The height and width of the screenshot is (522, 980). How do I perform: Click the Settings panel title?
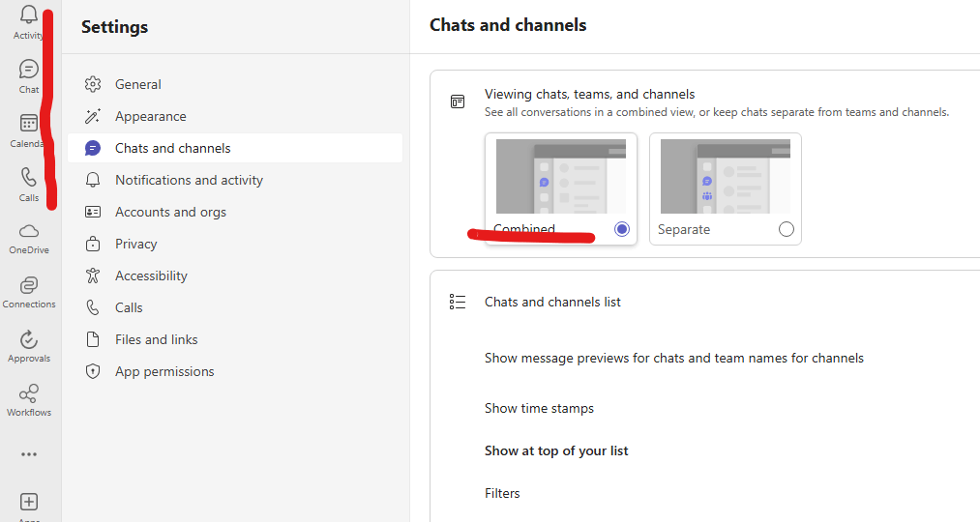(114, 27)
